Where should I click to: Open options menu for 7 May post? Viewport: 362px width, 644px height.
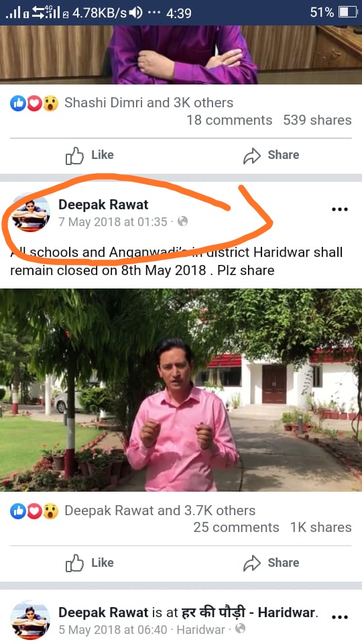point(339,209)
